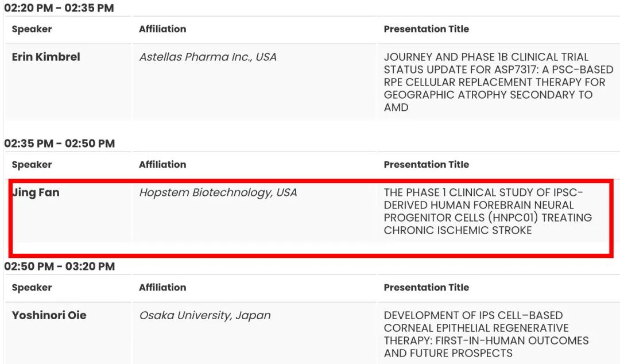Click the Affiliation header above Osaka University
The image size is (620, 364).
pyautogui.click(x=162, y=287)
